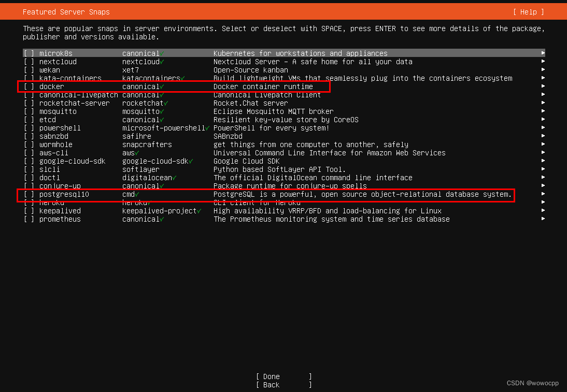
Task: Select the wekan package name
Action: (x=50, y=70)
